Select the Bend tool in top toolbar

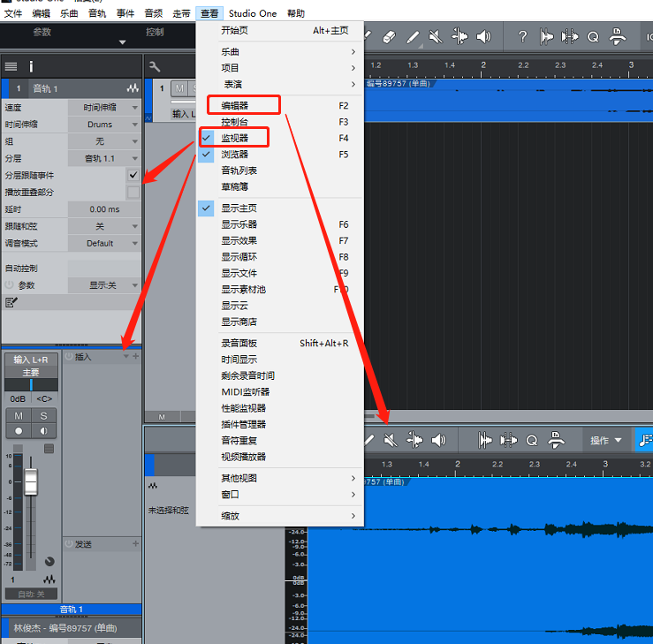point(459,36)
